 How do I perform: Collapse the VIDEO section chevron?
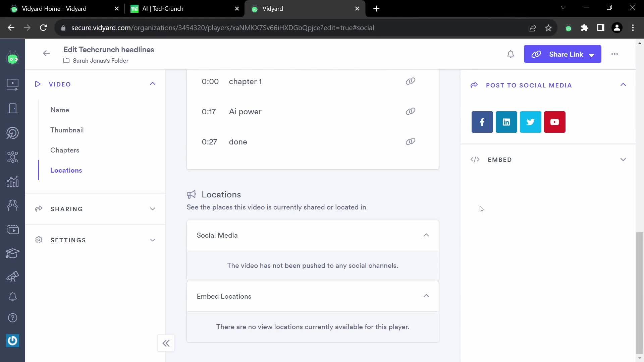click(x=153, y=84)
